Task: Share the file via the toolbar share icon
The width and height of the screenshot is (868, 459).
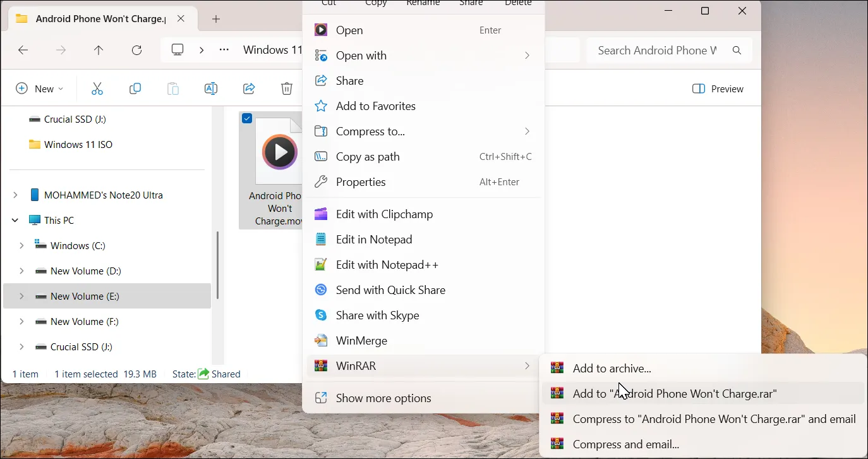Action: [x=248, y=89]
